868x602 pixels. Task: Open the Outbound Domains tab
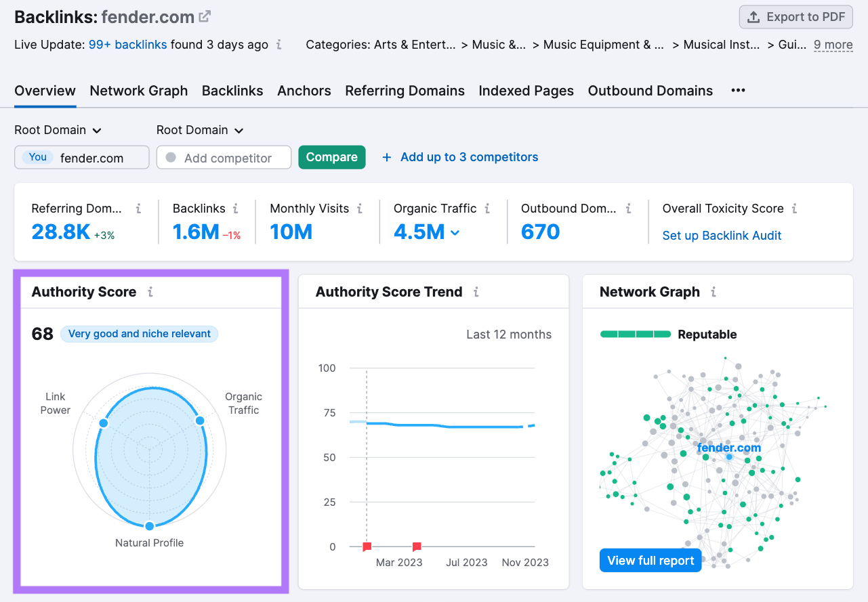click(x=650, y=91)
